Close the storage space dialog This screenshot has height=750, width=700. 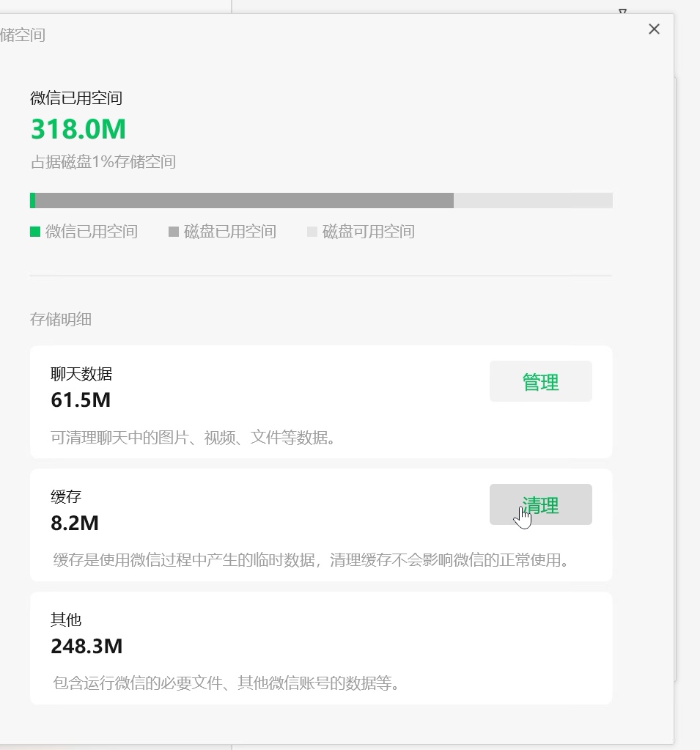coord(654,29)
